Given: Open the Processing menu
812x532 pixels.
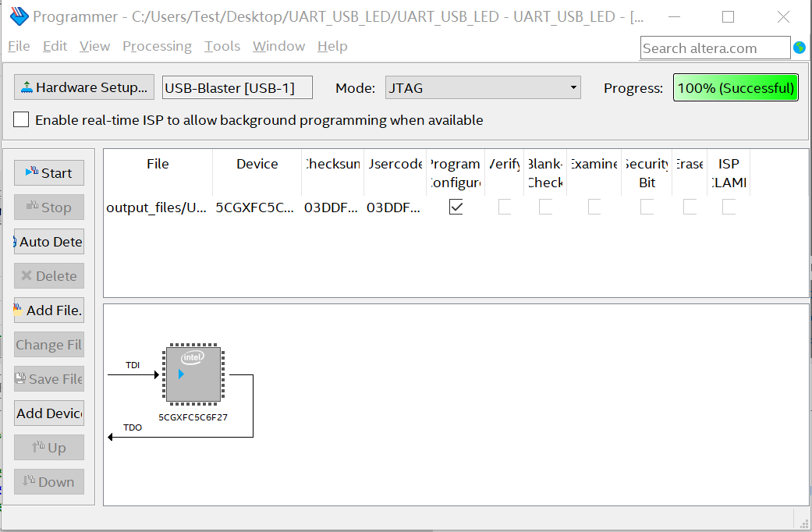Looking at the screenshot, I should coord(157,46).
